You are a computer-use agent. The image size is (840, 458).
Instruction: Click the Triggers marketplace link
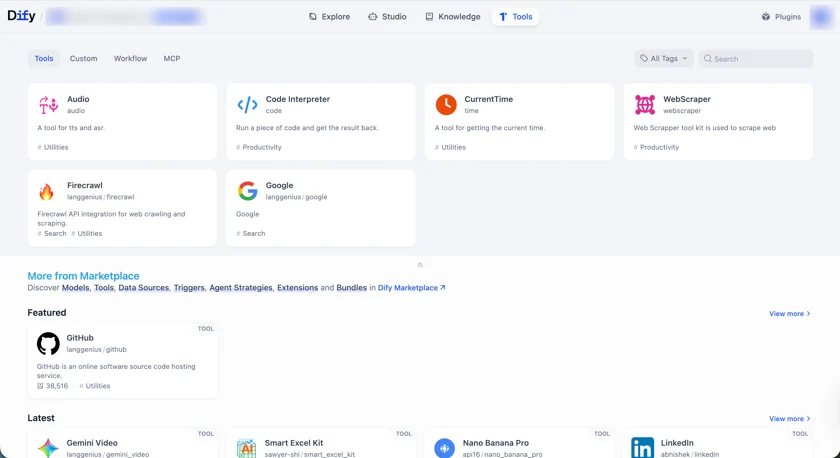(x=189, y=288)
